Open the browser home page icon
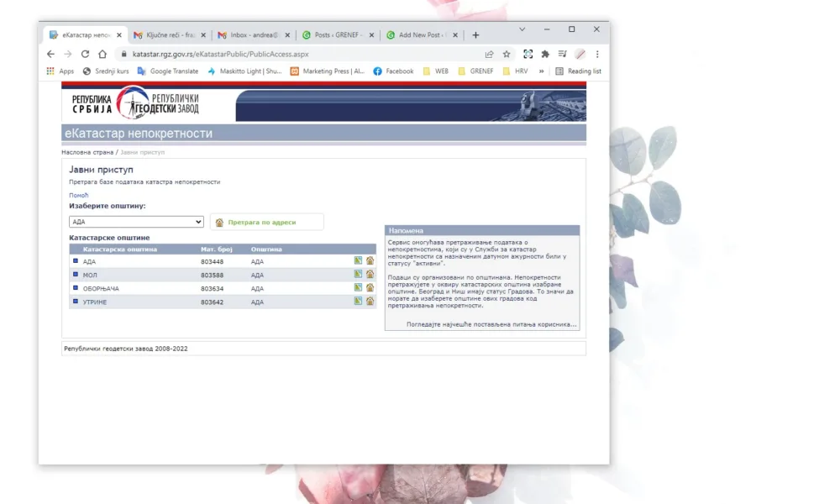The width and height of the screenshot is (840, 504). coord(102,54)
